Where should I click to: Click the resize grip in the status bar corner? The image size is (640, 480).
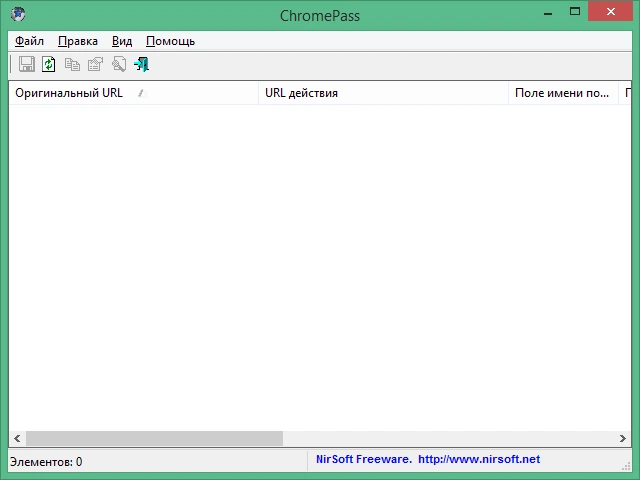coord(626,465)
